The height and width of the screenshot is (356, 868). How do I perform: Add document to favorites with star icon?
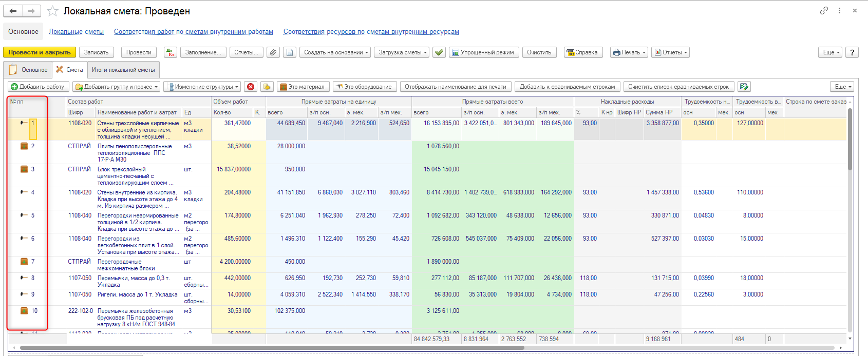tap(52, 11)
